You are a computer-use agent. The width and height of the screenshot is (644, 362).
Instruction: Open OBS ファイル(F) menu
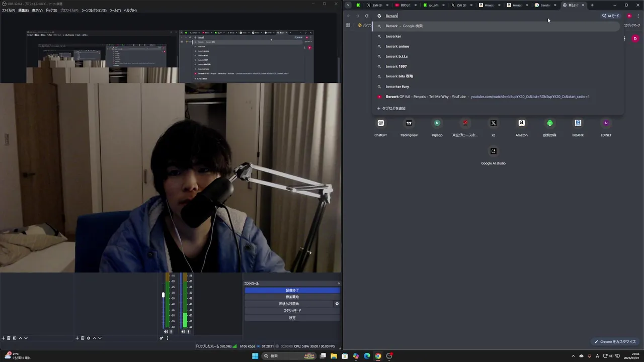(x=8, y=10)
